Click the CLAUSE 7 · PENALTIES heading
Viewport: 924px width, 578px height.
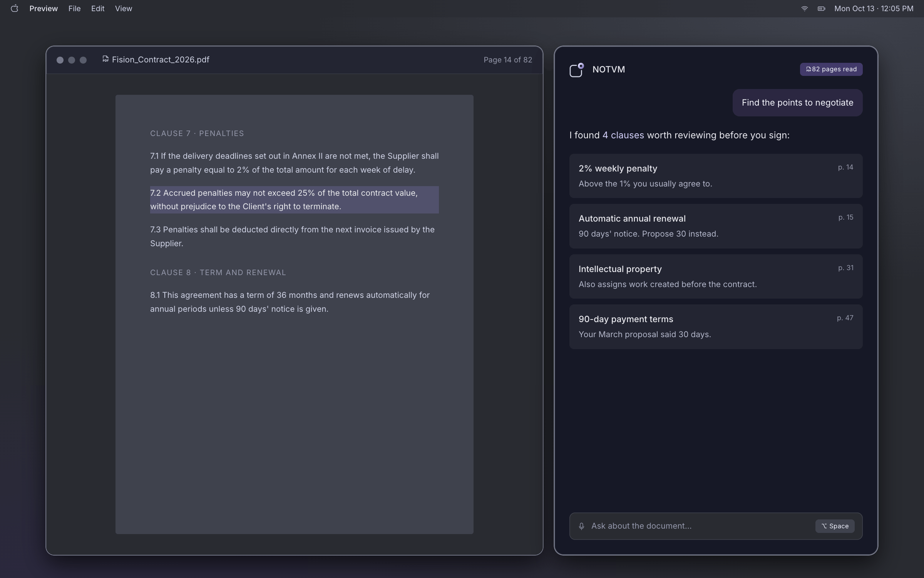(197, 133)
